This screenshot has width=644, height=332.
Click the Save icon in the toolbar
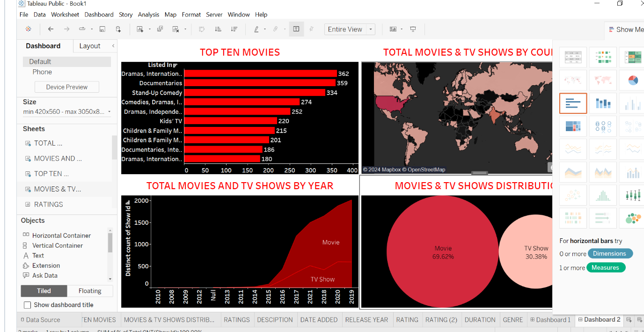tap(102, 29)
